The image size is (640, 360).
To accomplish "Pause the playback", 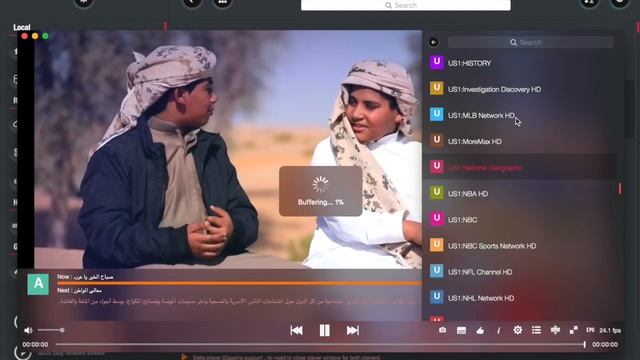I will (324, 330).
